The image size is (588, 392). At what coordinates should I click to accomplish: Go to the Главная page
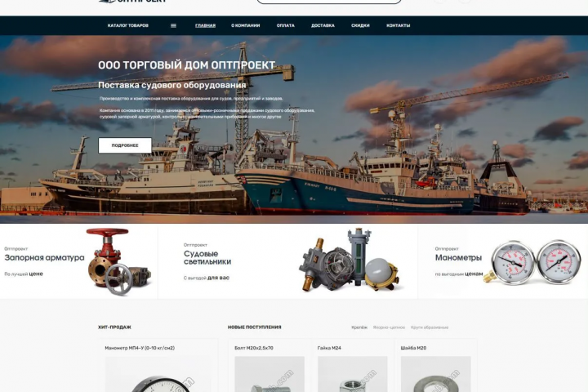pyautogui.click(x=205, y=25)
